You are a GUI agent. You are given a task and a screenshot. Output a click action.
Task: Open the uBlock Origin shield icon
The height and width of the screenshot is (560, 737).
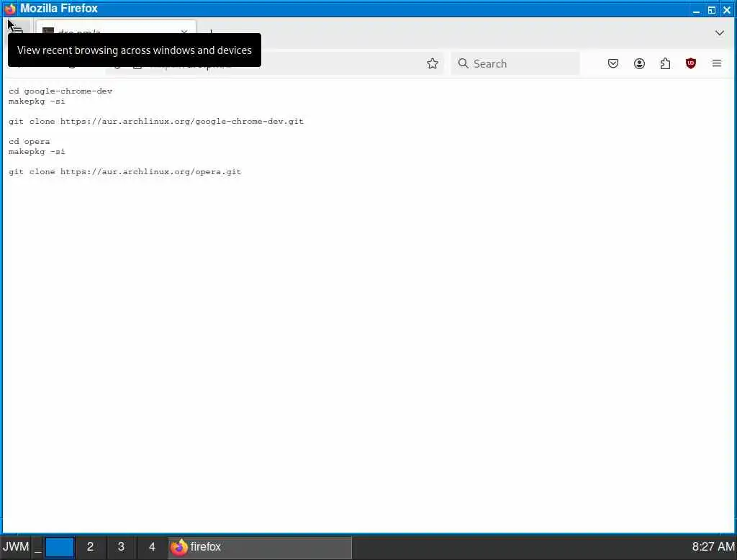click(x=690, y=63)
